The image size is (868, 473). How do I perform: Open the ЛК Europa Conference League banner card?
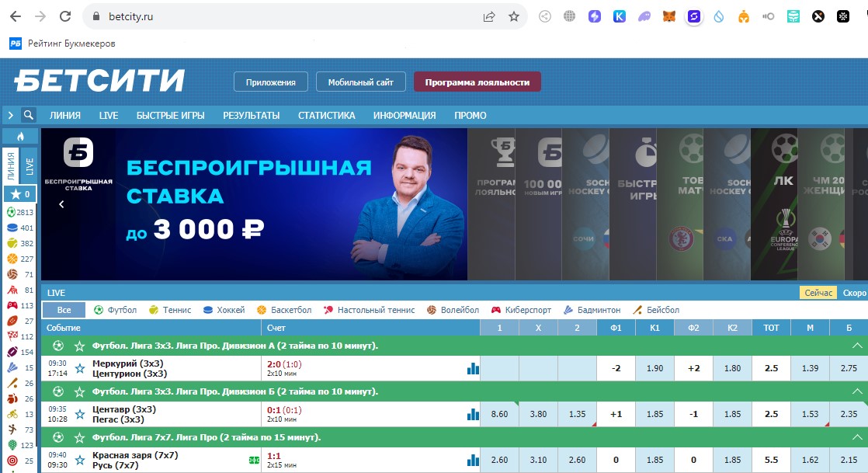click(774, 204)
